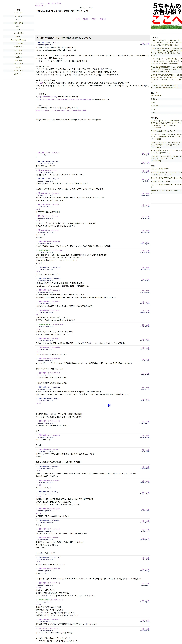The image size is (182, 644).
Task: Open 遊戯王 board in sidebar
Action: tap(18, 26)
